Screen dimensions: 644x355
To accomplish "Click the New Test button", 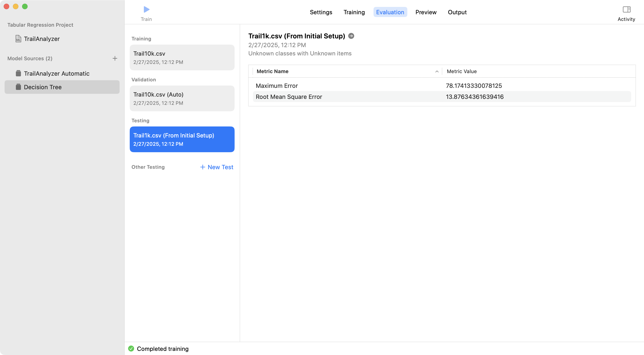I will click(216, 167).
